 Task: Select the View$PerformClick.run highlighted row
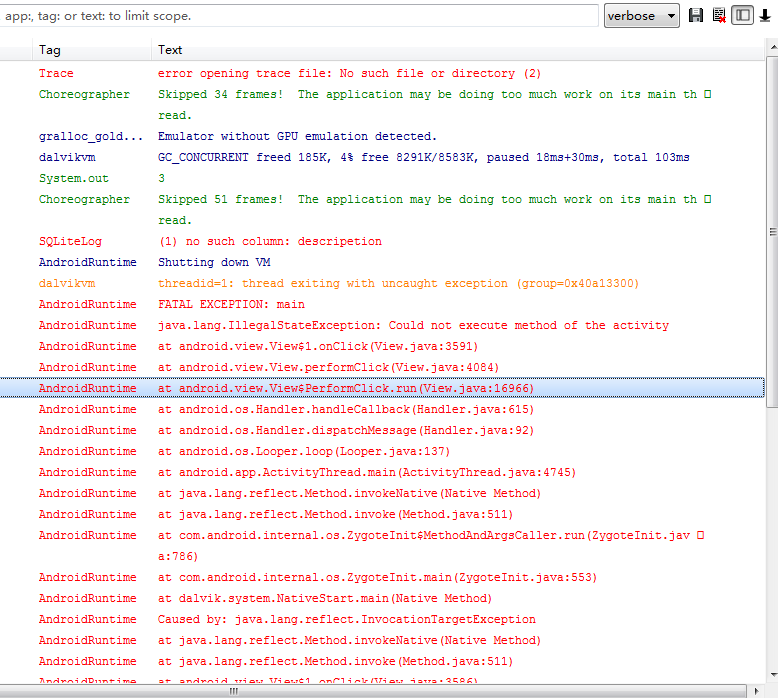382,388
